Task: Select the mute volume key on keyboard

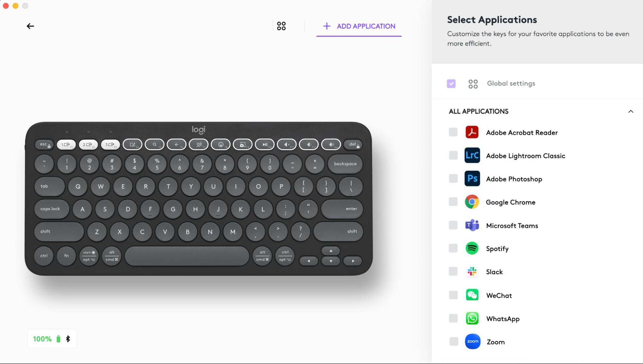Action: 287,145
